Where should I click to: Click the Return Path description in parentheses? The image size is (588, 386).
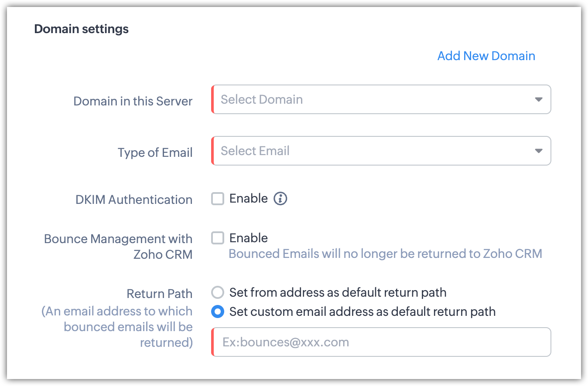[x=118, y=327]
